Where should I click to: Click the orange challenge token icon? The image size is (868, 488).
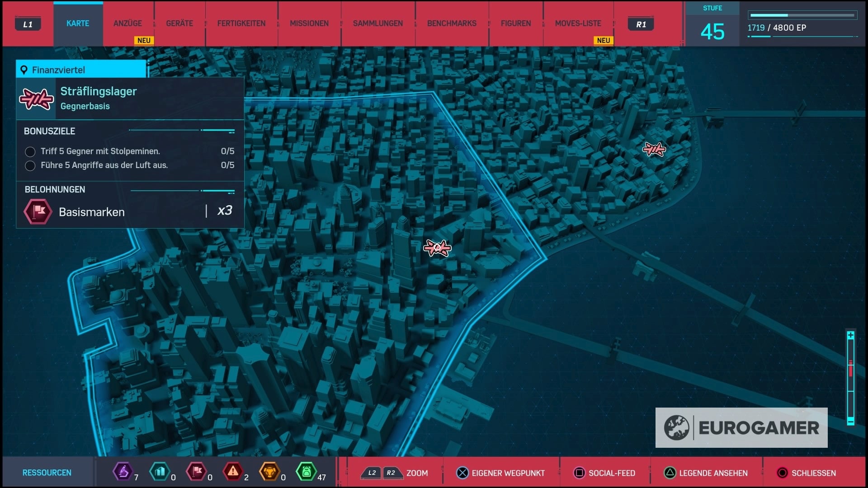269,471
